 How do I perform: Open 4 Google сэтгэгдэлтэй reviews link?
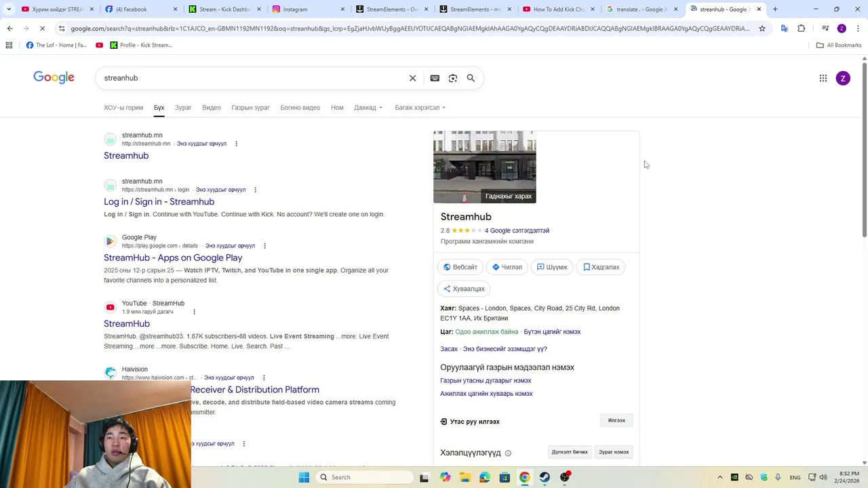click(517, 230)
